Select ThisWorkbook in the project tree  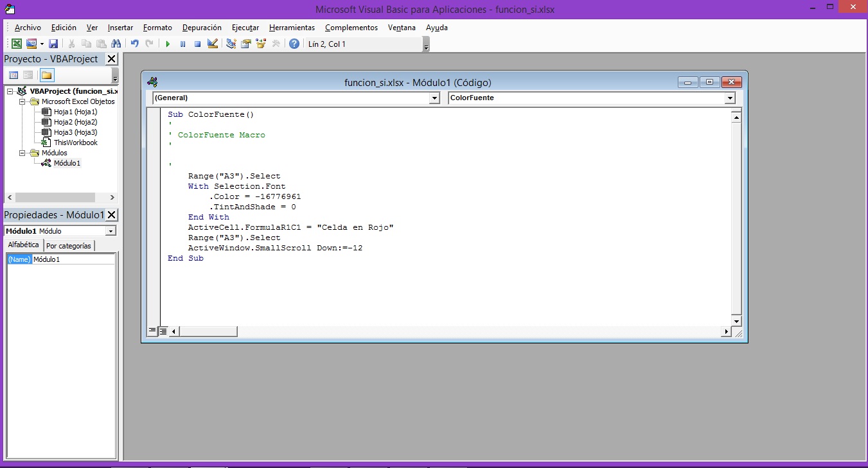(x=75, y=143)
